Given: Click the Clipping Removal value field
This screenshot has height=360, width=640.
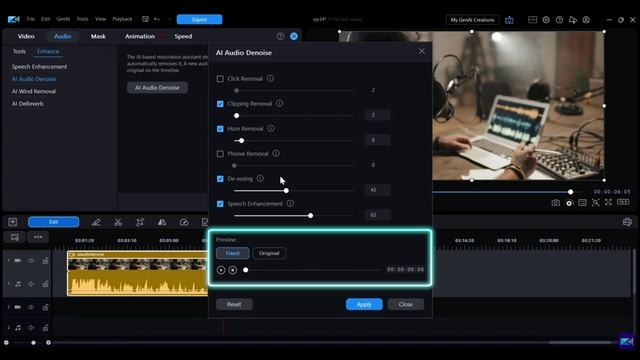Looking at the screenshot, I should click(x=377, y=115).
